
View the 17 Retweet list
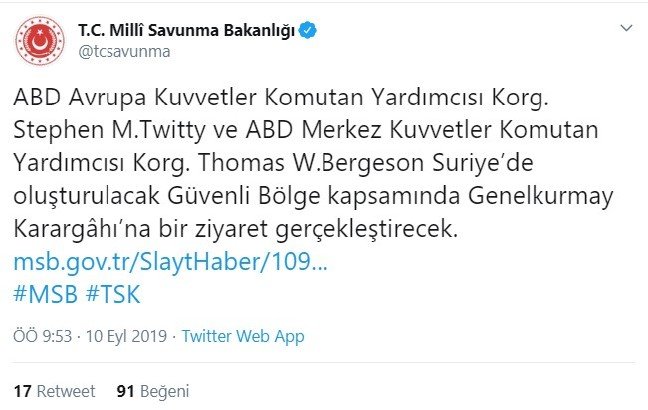(x=55, y=390)
